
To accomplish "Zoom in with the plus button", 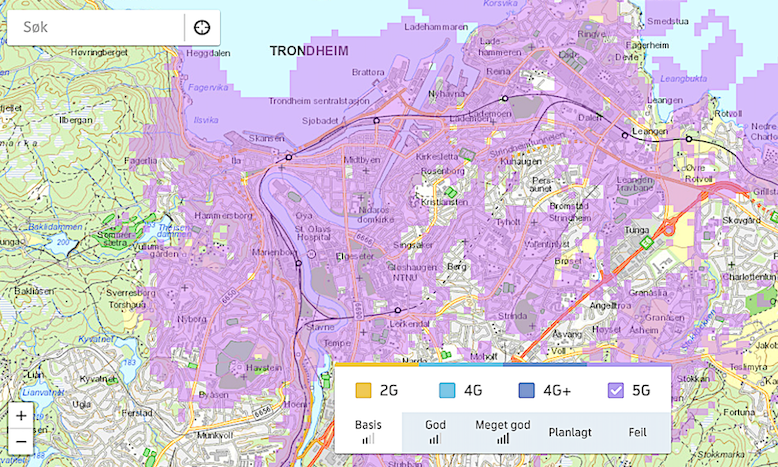I will point(21,415).
